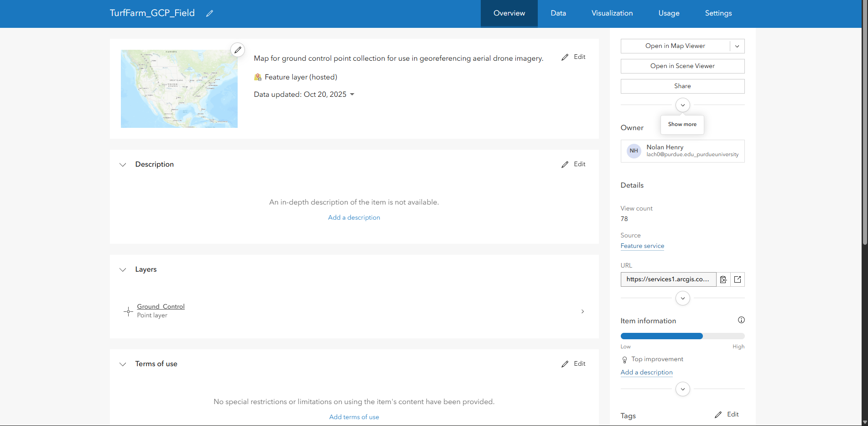Click the map thumbnail image

click(x=179, y=89)
